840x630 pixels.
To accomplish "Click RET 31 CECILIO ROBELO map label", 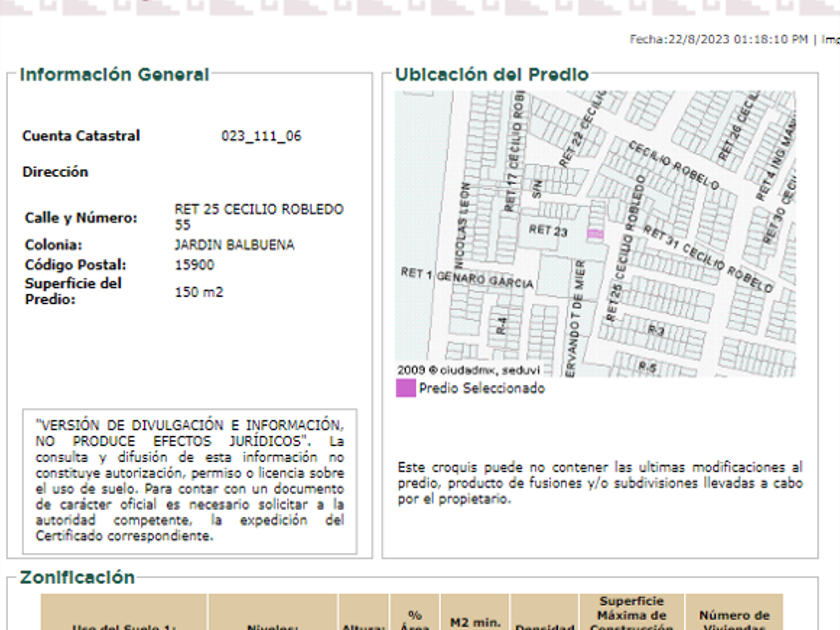I will click(x=708, y=258).
